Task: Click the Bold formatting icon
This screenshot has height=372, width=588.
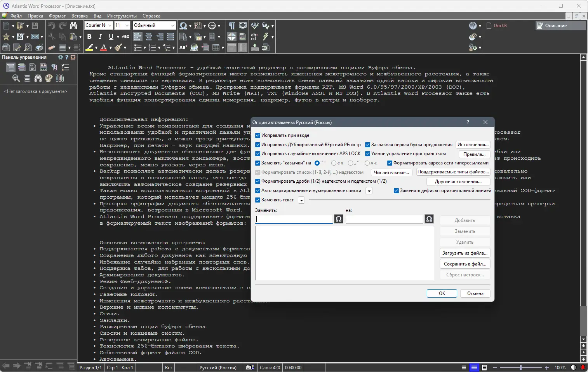Action: point(89,37)
